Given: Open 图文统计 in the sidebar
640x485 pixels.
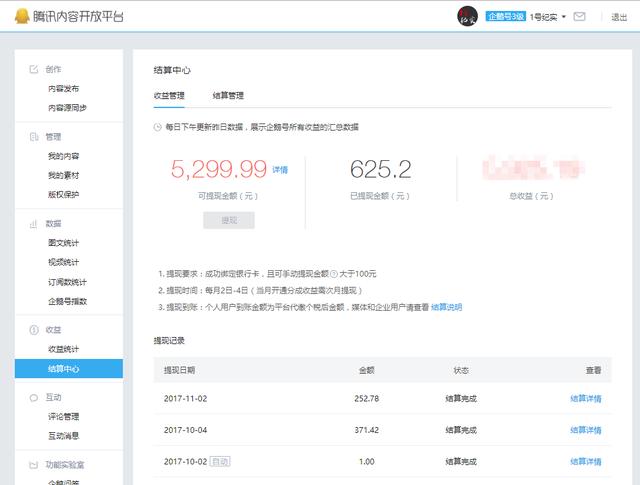Looking at the screenshot, I should pyautogui.click(x=63, y=243).
